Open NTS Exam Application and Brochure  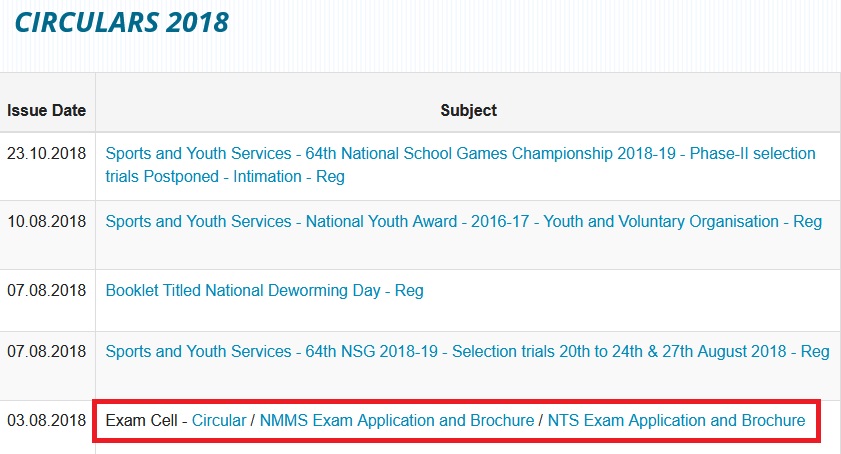tap(677, 420)
